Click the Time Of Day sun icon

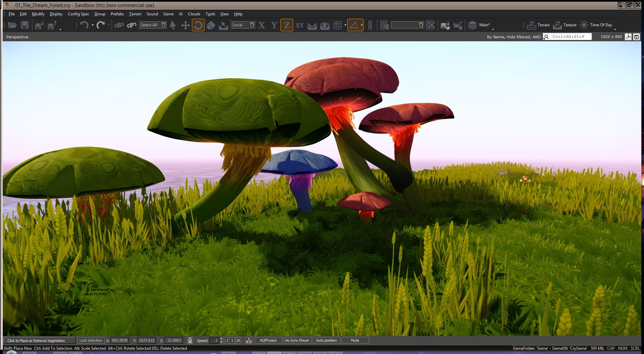click(x=584, y=25)
